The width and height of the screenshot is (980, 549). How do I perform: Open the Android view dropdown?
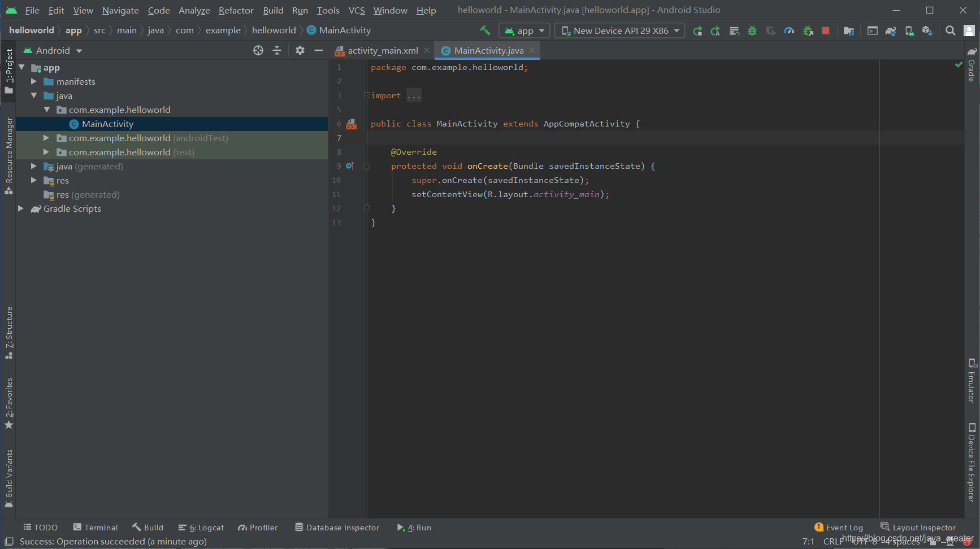(53, 50)
